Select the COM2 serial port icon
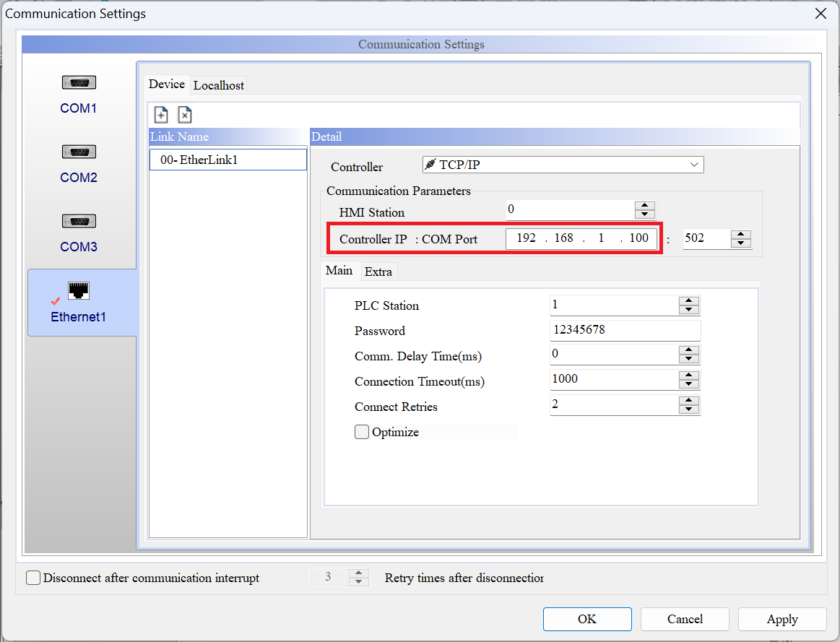 [79, 153]
